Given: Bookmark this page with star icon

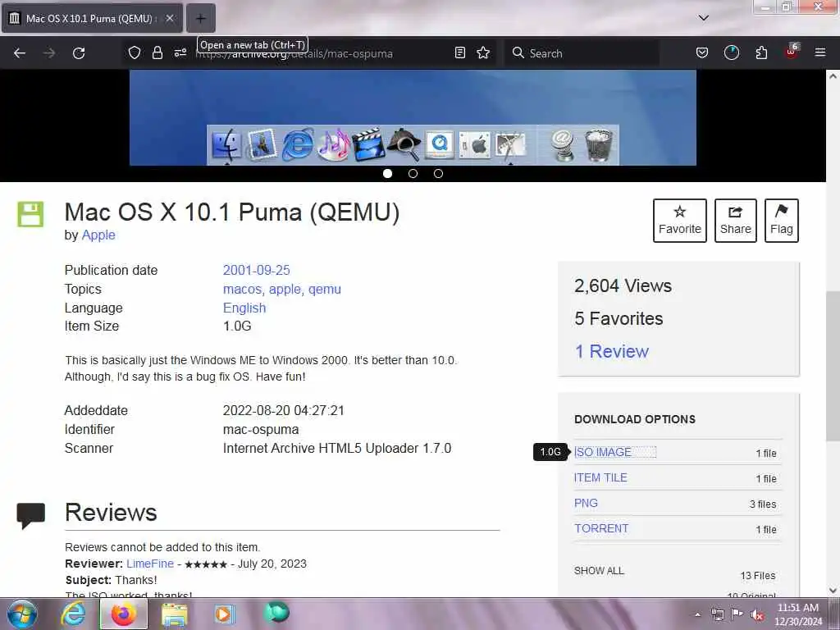Looking at the screenshot, I should pos(483,52).
